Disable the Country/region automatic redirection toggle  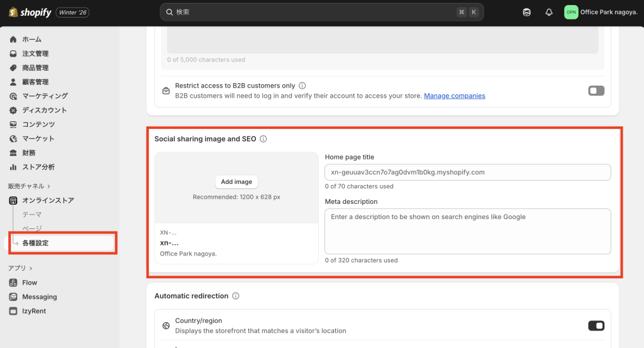(x=596, y=325)
